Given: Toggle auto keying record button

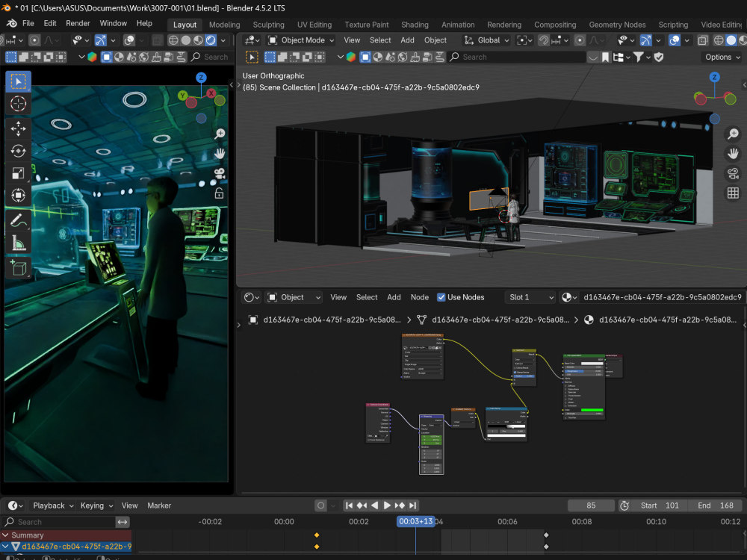Looking at the screenshot, I should [320, 505].
